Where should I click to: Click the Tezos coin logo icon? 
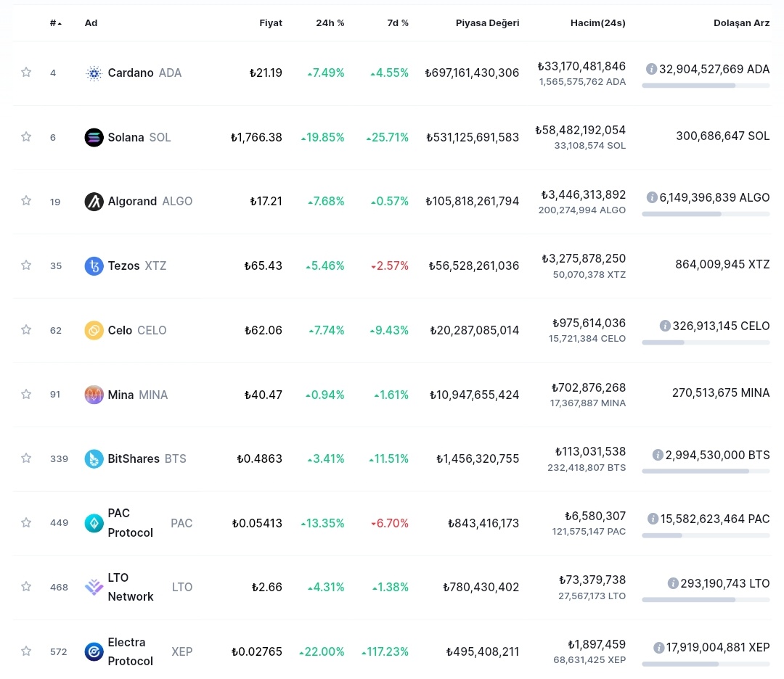coord(94,266)
